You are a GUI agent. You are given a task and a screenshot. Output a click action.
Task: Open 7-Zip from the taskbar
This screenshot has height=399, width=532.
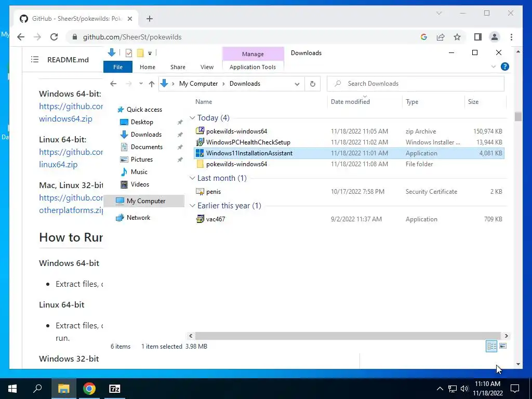click(x=115, y=389)
